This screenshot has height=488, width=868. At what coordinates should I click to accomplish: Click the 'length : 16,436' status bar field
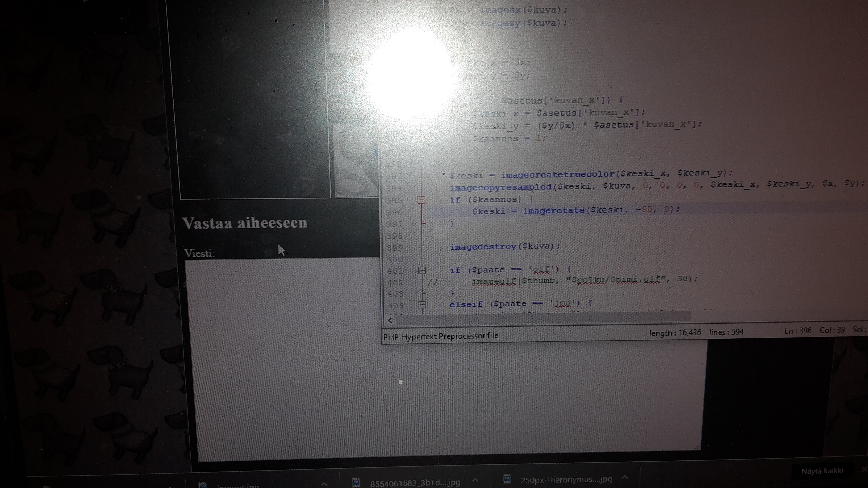pyautogui.click(x=675, y=333)
